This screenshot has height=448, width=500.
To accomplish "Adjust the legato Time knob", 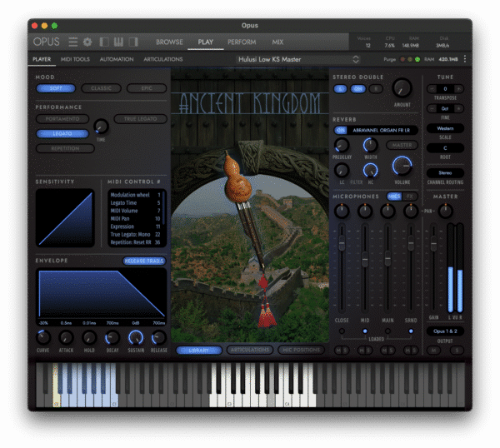I will tap(101, 127).
